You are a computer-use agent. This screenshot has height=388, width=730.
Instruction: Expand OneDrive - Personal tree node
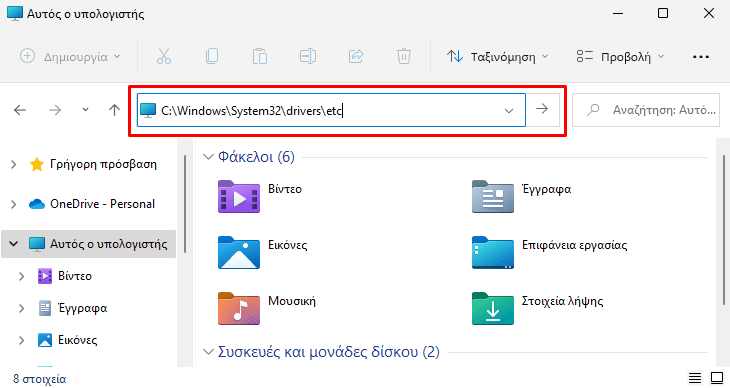pyautogui.click(x=14, y=204)
